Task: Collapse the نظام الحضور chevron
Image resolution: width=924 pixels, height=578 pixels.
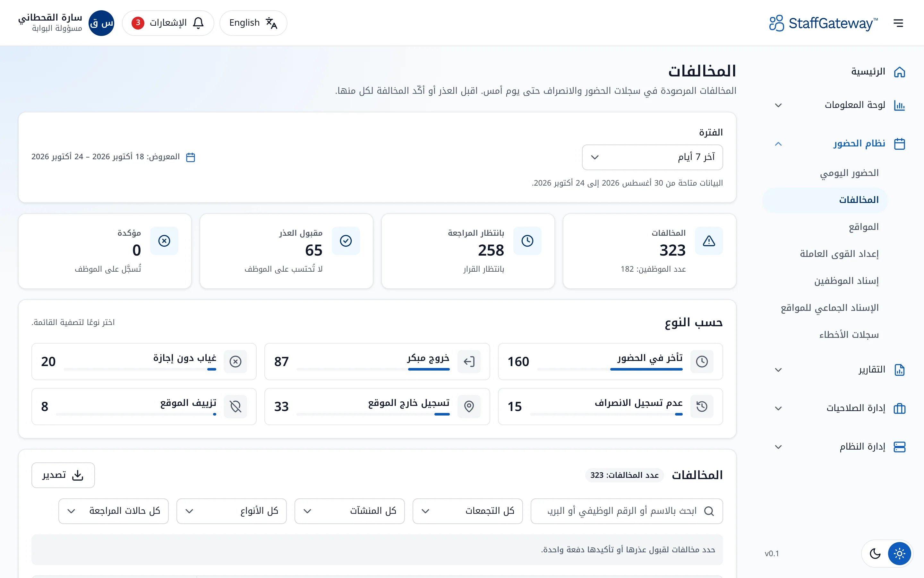Action: click(x=778, y=144)
